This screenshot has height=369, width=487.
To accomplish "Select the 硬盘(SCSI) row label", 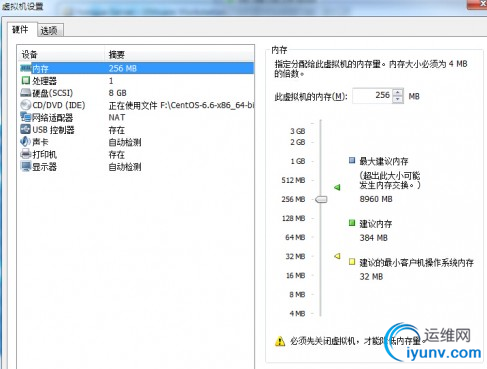I will click(52, 93).
